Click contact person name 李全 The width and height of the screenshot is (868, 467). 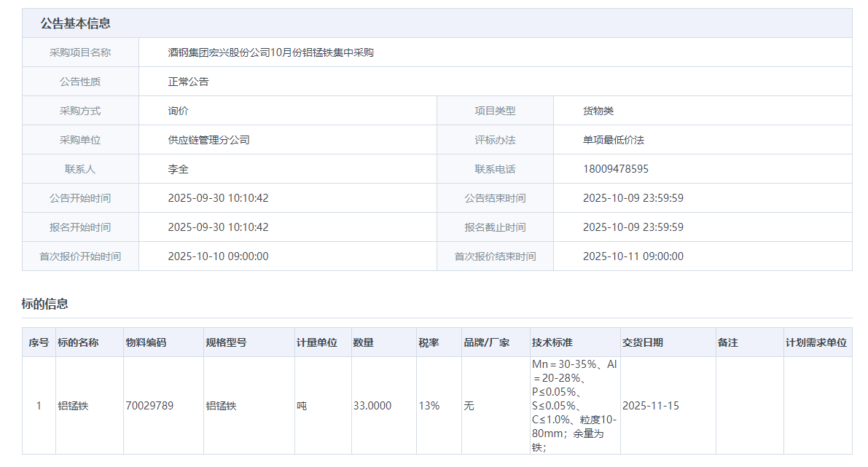tap(178, 169)
